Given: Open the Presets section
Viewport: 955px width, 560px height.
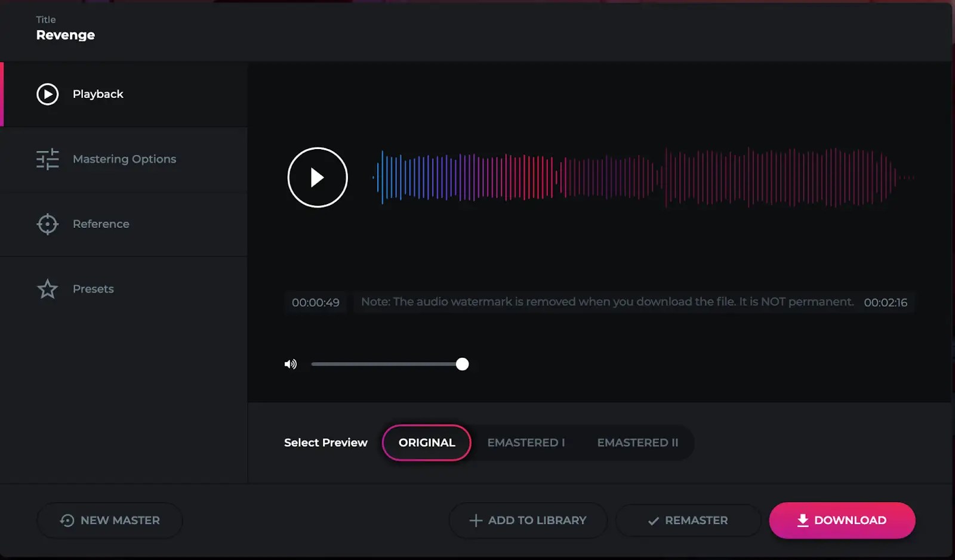Looking at the screenshot, I should pyautogui.click(x=93, y=289).
